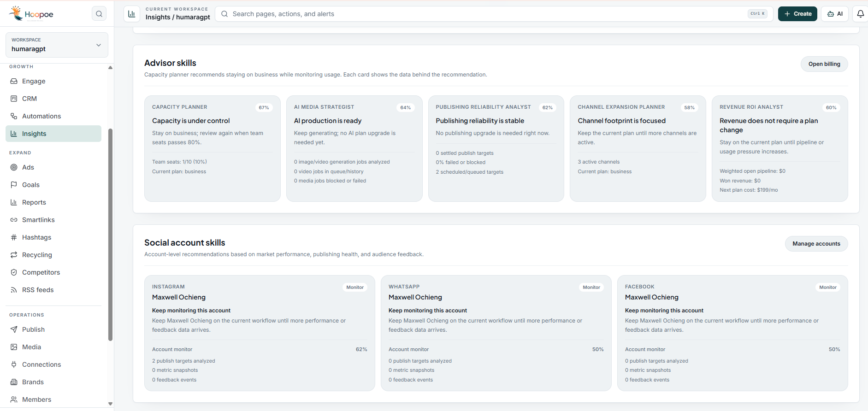Click Monitor badge on Instagram card

click(355, 287)
